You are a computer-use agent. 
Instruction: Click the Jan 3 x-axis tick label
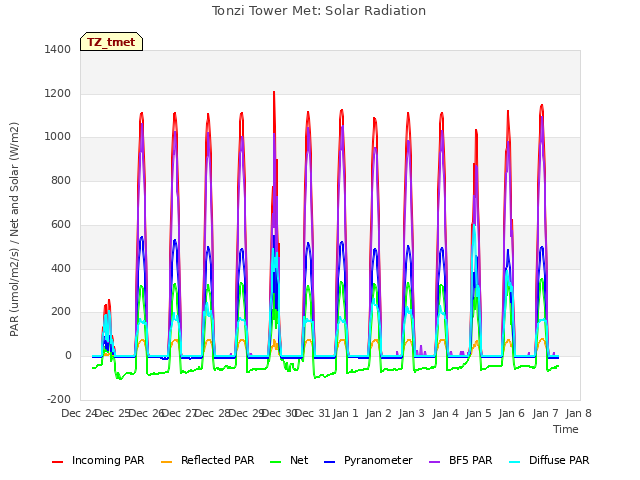coord(411,413)
